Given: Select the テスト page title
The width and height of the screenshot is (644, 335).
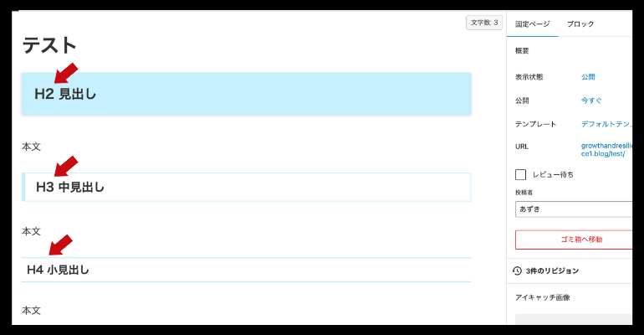Looking at the screenshot, I should click(49, 44).
